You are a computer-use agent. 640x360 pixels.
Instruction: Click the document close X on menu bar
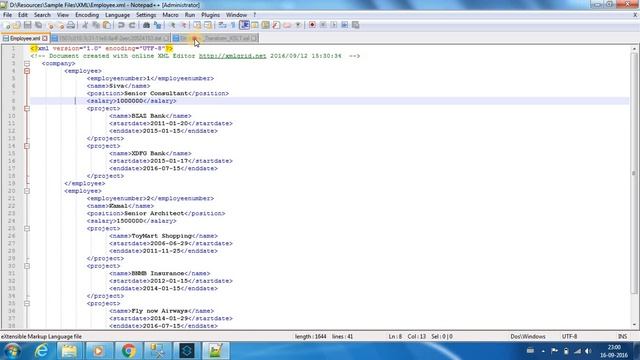pyautogui.click(x=635, y=15)
